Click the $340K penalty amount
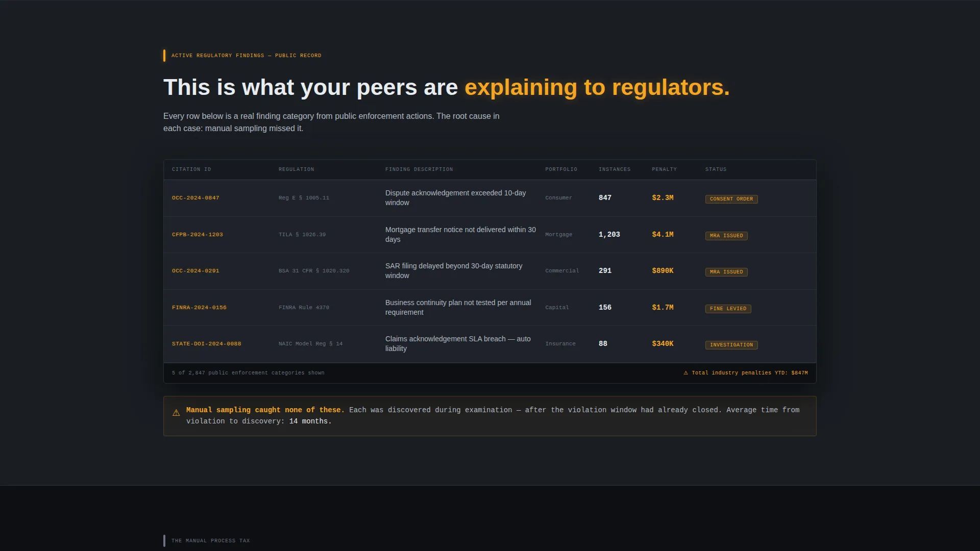This screenshot has height=551, width=980. click(663, 344)
